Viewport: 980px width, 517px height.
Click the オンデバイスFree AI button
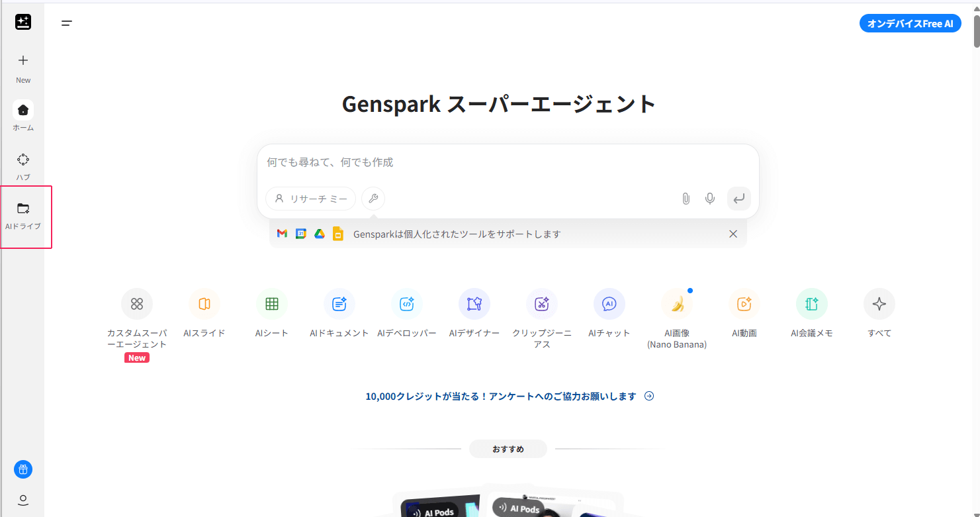click(x=910, y=24)
